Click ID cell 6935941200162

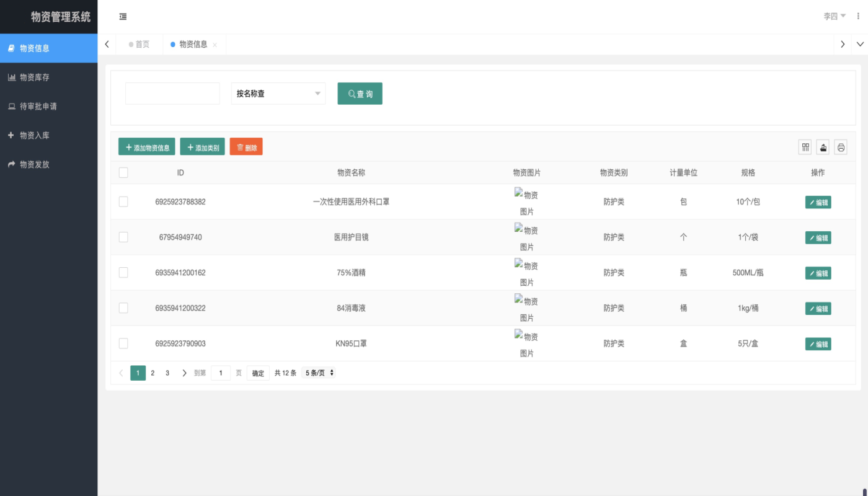click(x=180, y=273)
